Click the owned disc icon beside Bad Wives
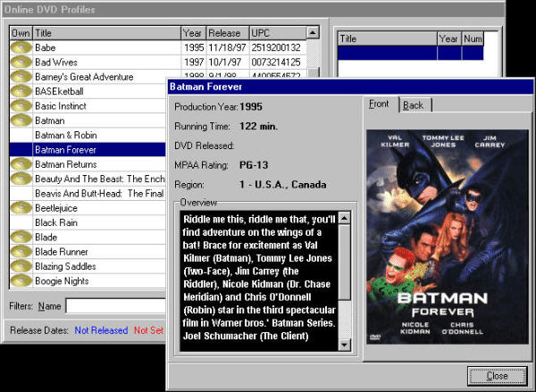This screenshot has height=392, width=536. [21, 63]
